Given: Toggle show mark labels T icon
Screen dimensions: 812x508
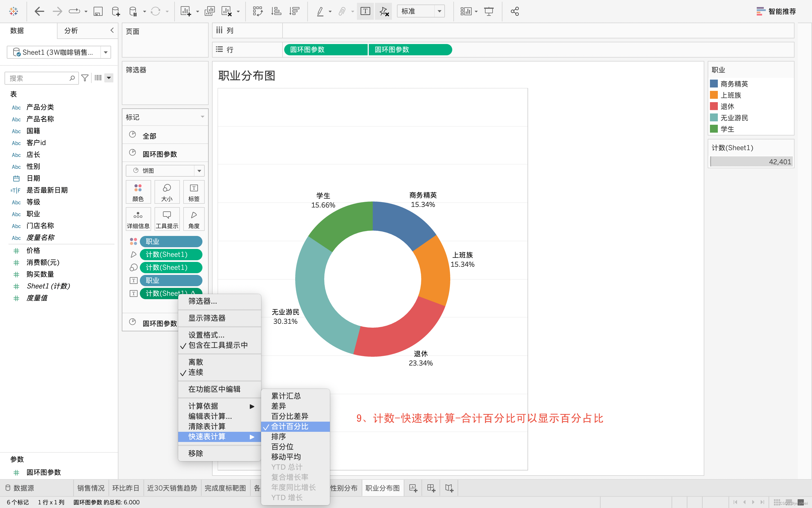Looking at the screenshot, I should pos(365,11).
